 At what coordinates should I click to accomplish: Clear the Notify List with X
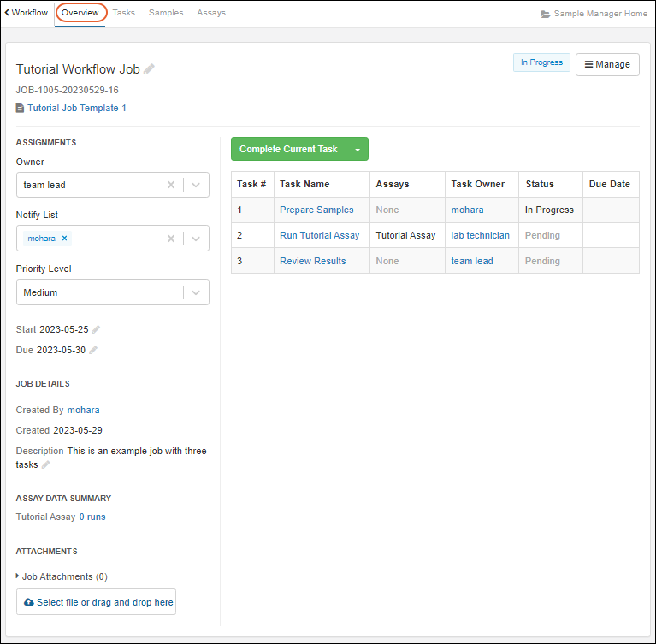pos(171,239)
